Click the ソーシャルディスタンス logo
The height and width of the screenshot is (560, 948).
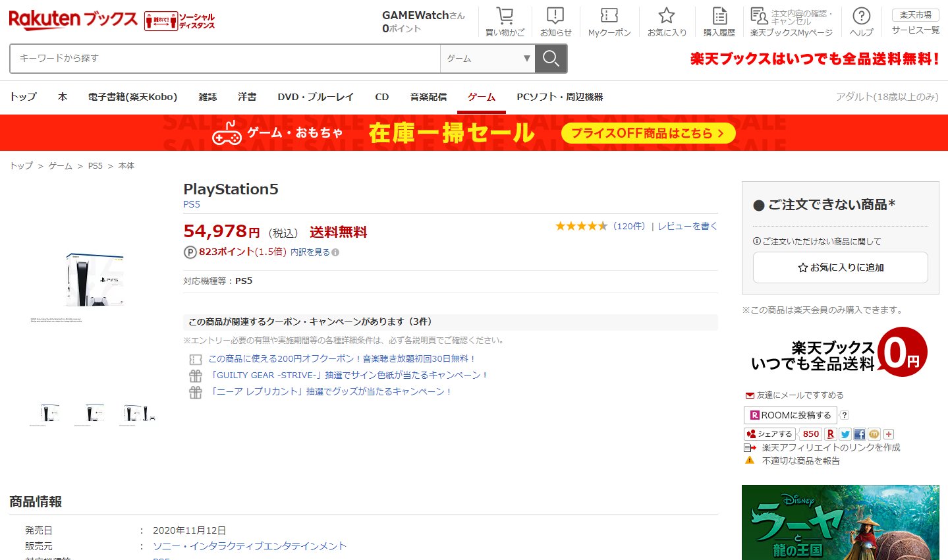coord(180,21)
